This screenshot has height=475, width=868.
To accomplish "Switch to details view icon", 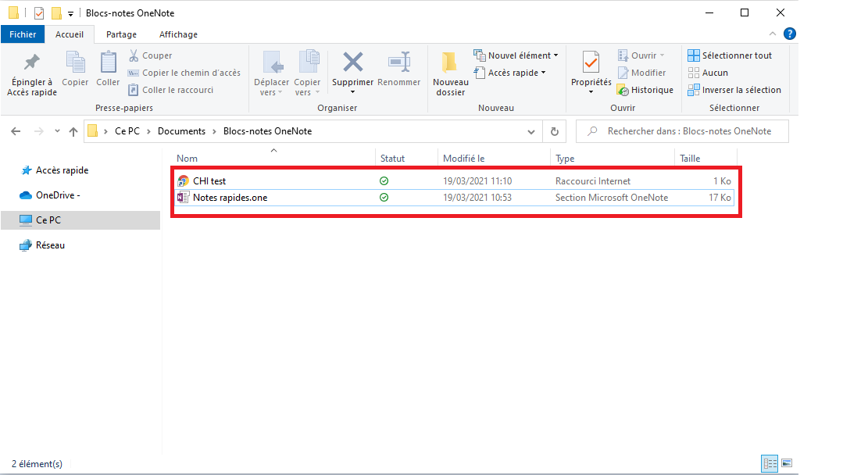I will [x=770, y=463].
